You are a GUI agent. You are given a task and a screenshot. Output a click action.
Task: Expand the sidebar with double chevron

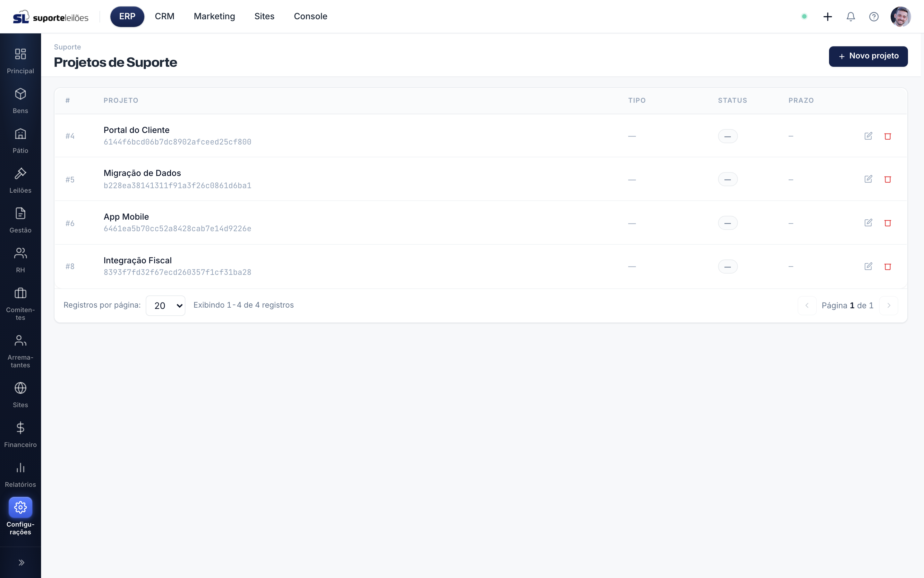point(21,562)
